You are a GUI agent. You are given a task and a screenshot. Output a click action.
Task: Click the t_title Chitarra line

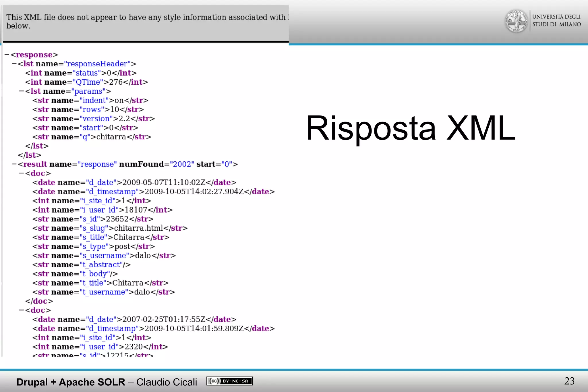100,283
